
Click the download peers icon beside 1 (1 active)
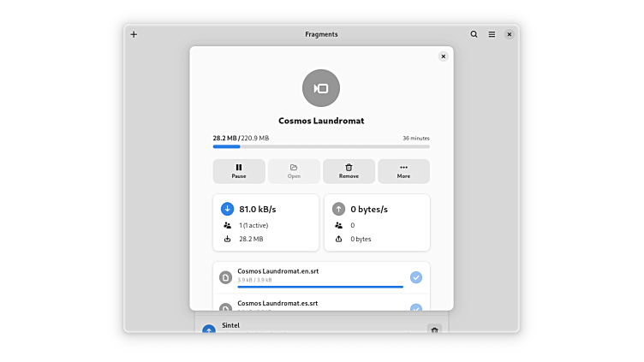228,225
